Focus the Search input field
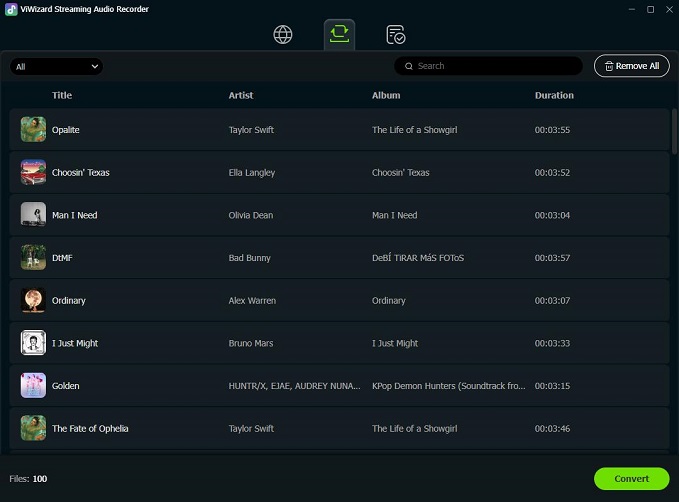Viewport: 679px width, 502px height. point(488,66)
